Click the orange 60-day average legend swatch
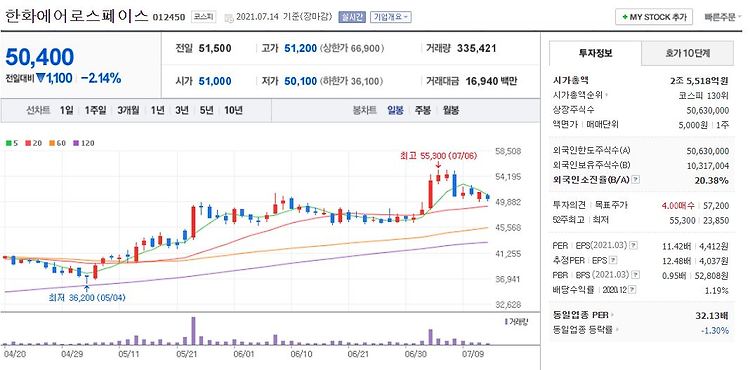Screen dimensions: 750x370 (51, 143)
